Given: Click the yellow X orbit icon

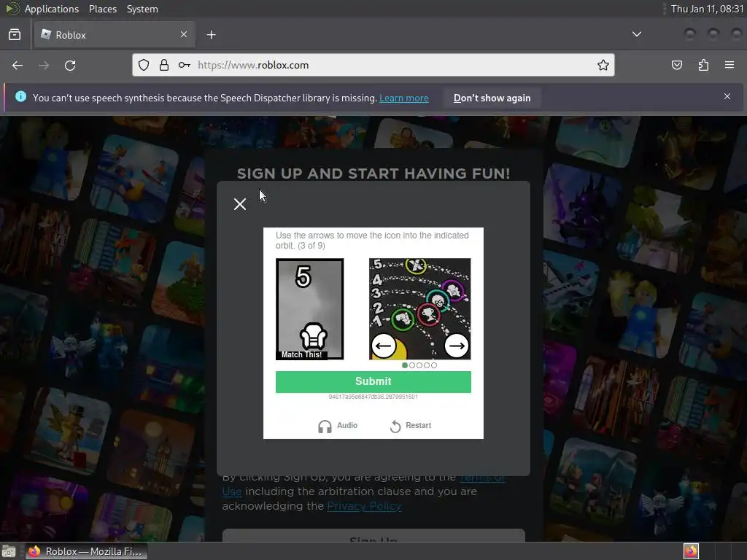Looking at the screenshot, I should pos(416,265).
